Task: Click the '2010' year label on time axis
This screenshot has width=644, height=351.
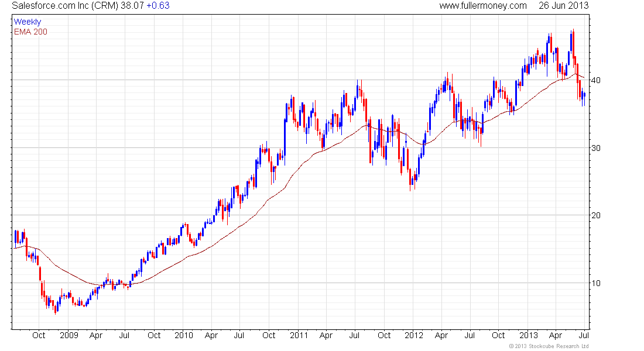Action: (x=184, y=335)
